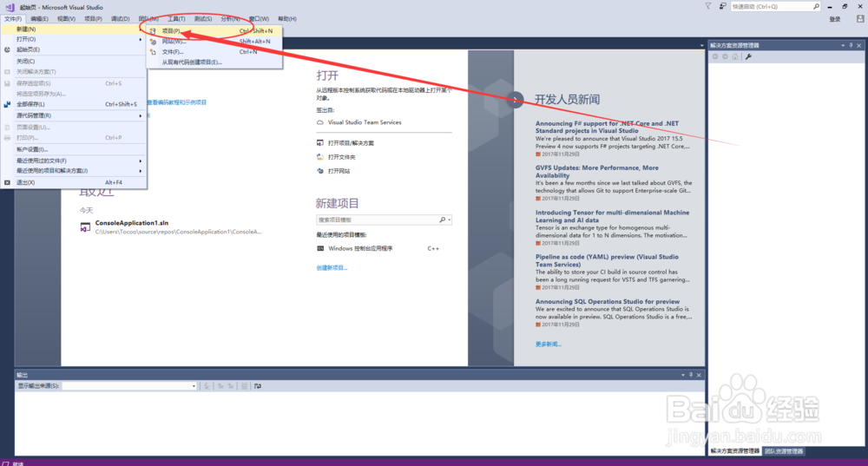Click the start page icon beside 起始页(E)

click(x=7, y=49)
